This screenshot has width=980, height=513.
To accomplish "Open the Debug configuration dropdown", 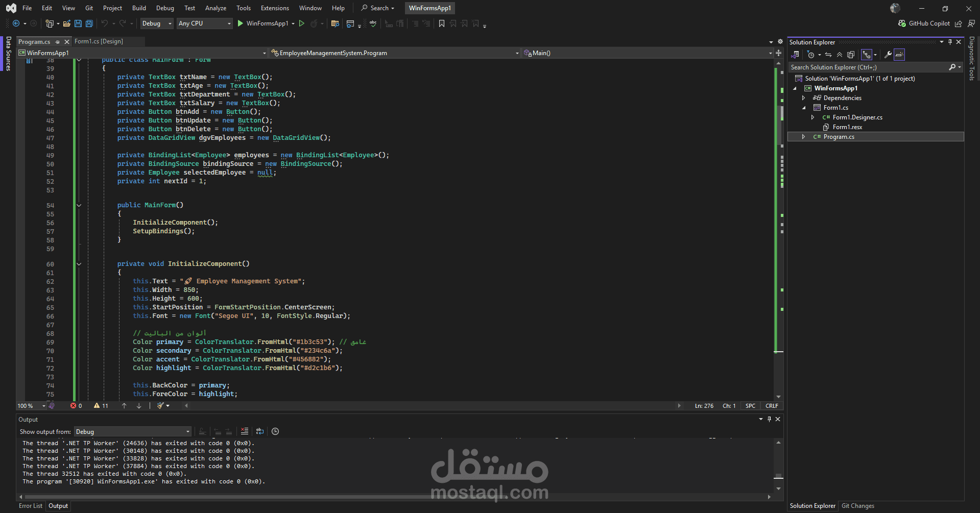I will (157, 23).
